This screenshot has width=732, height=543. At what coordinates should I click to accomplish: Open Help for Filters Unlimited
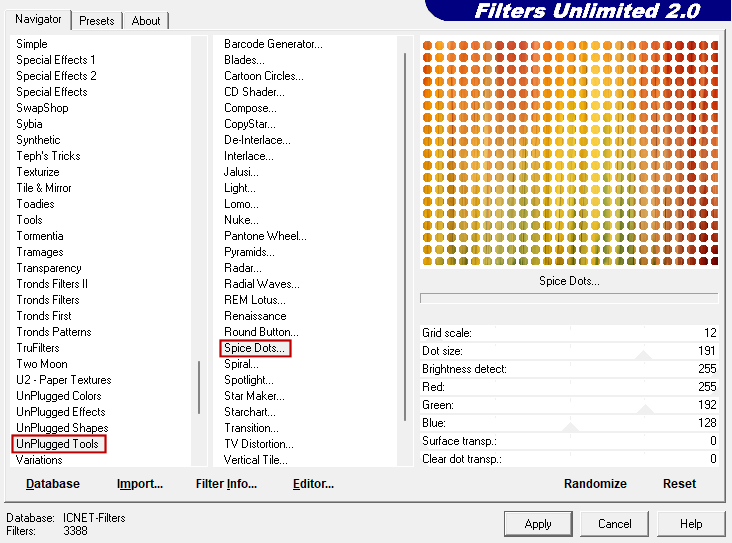click(x=691, y=524)
